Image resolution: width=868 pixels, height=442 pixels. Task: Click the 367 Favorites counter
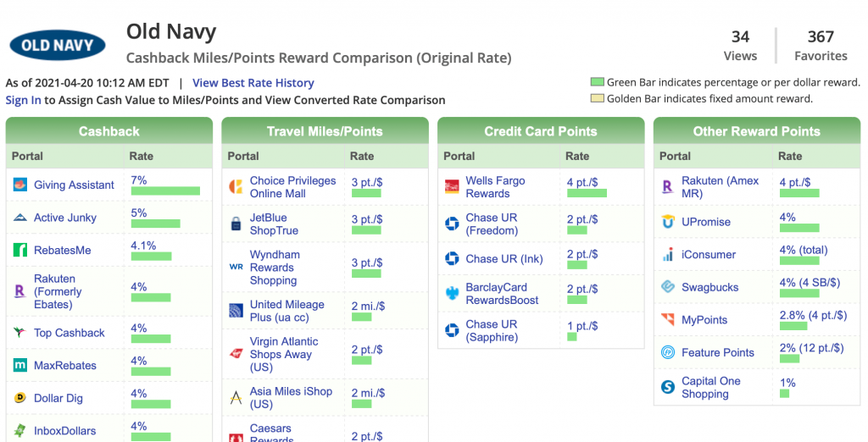(821, 46)
